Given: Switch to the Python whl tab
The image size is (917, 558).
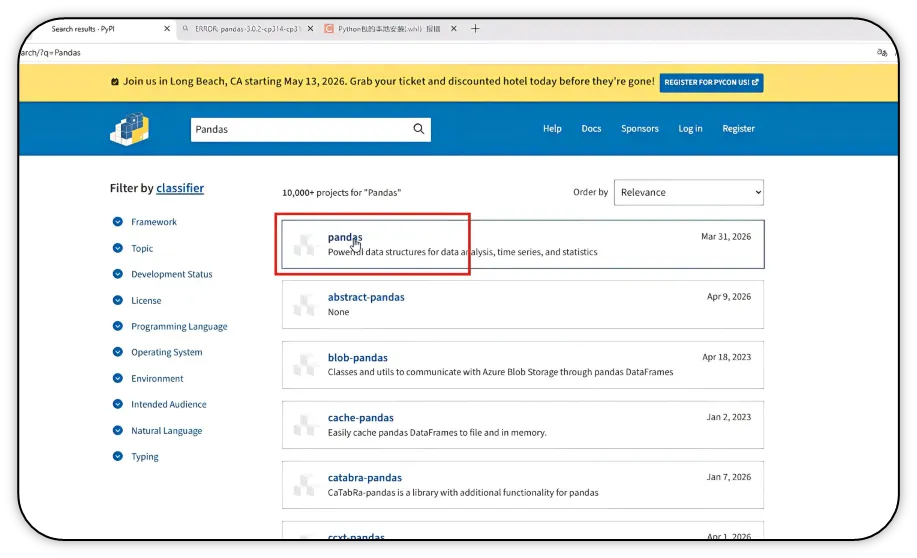Looking at the screenshot, I should tap(390, 29).
